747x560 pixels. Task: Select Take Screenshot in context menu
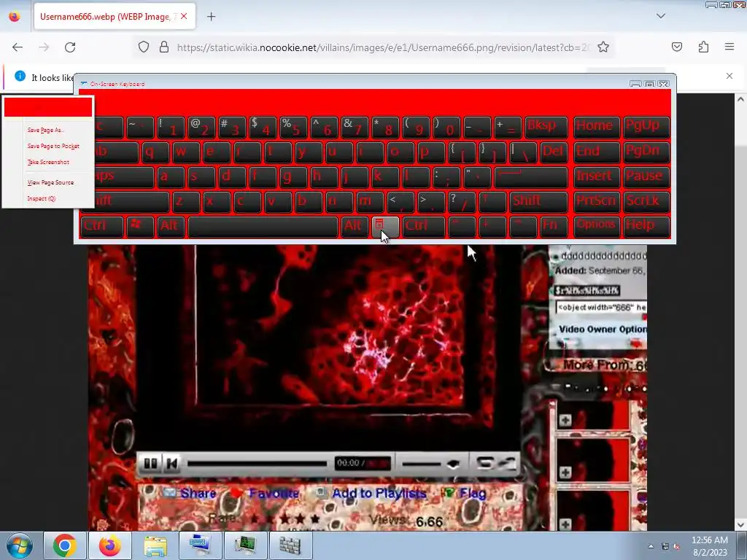click(48, 163)
